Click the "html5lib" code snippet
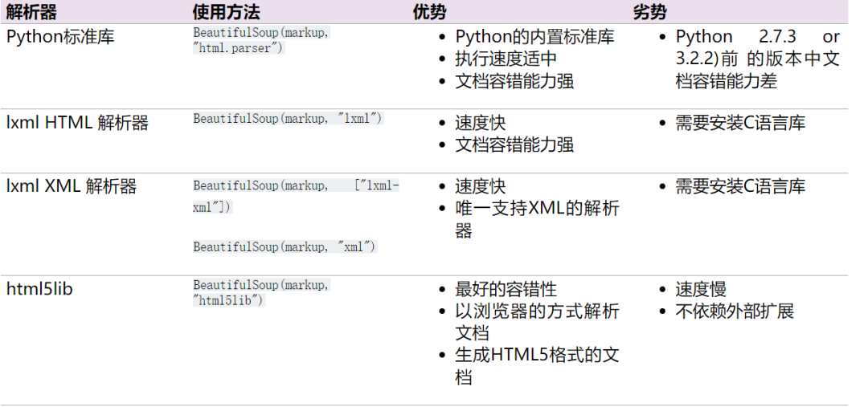Screen dimensions: 868x407 coord(228,301)
